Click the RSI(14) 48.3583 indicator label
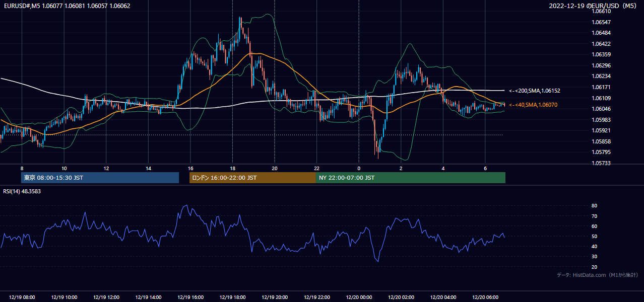 22,191
